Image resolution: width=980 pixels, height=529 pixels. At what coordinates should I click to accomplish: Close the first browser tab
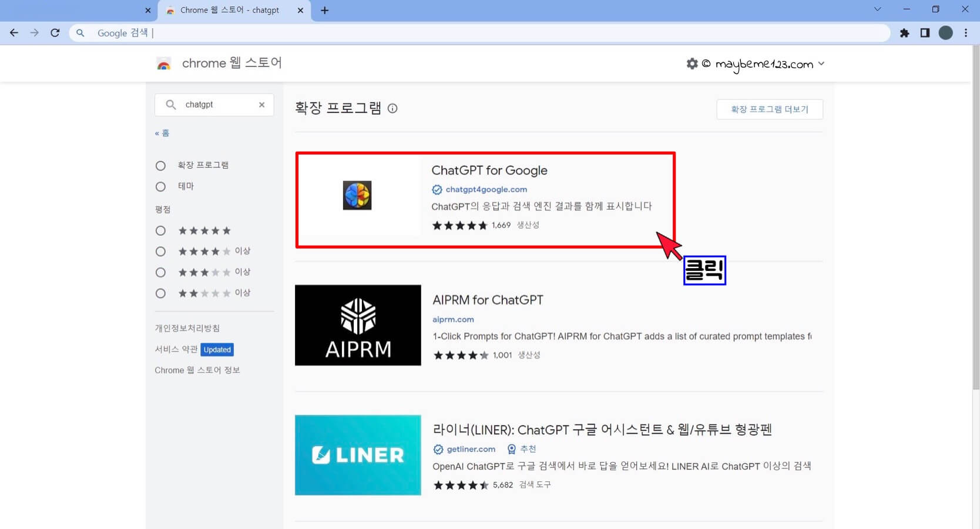click(x=147, y=10)
